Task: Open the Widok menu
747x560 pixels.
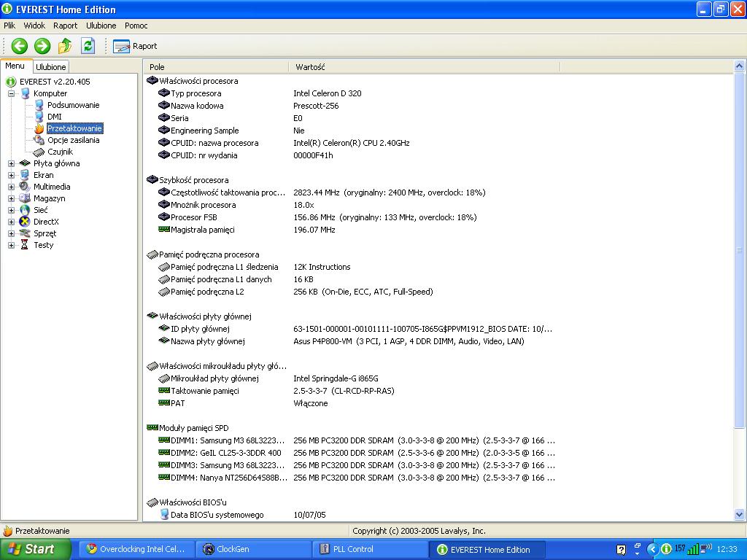Action: pyautogui.click(x=34, y=26)
